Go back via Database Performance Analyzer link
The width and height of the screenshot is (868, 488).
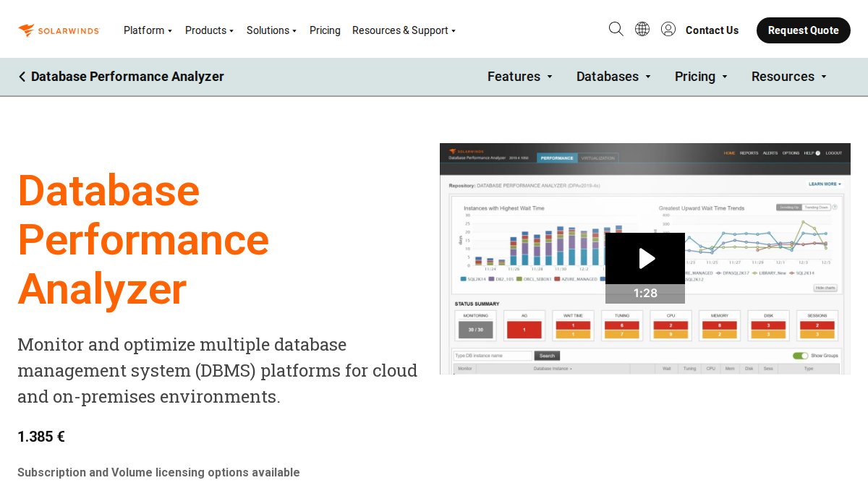click(x=127, y=77)
